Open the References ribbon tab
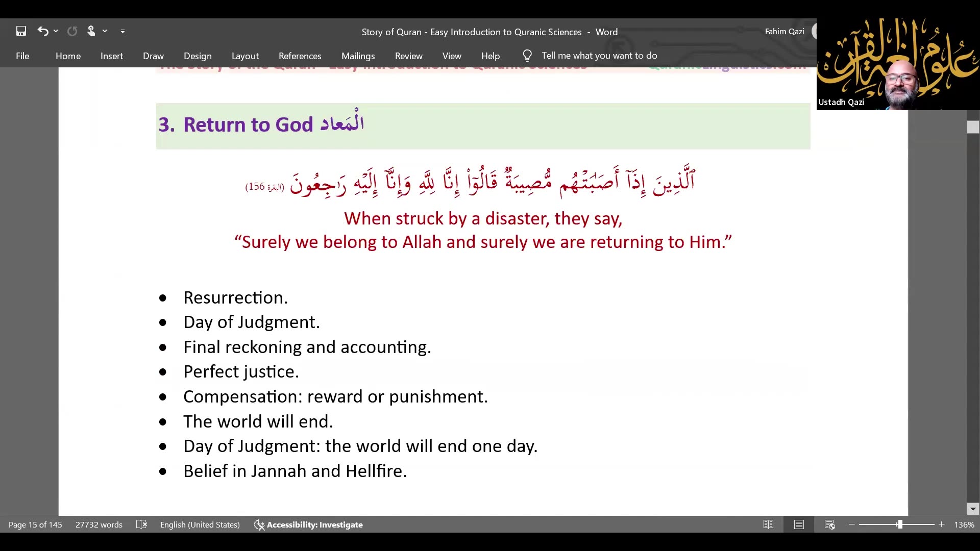This screenshot has width=980, height=551. [x=300, y=56]
